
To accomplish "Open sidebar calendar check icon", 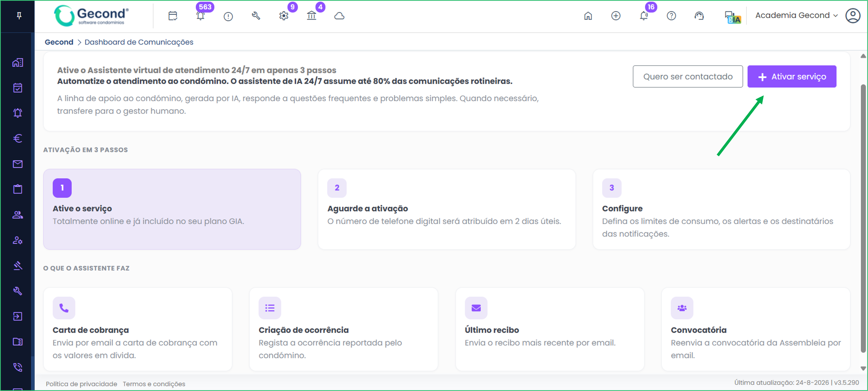I will [18, 88].
